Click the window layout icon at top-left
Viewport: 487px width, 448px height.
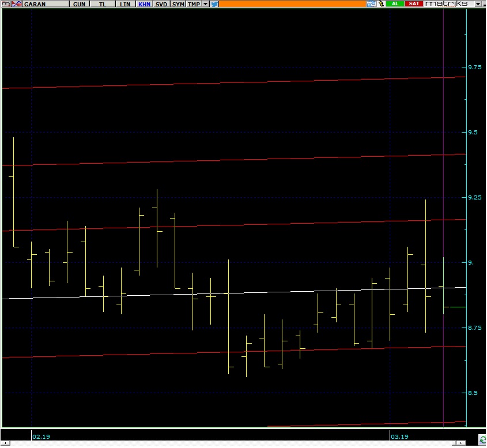(5, 4)
